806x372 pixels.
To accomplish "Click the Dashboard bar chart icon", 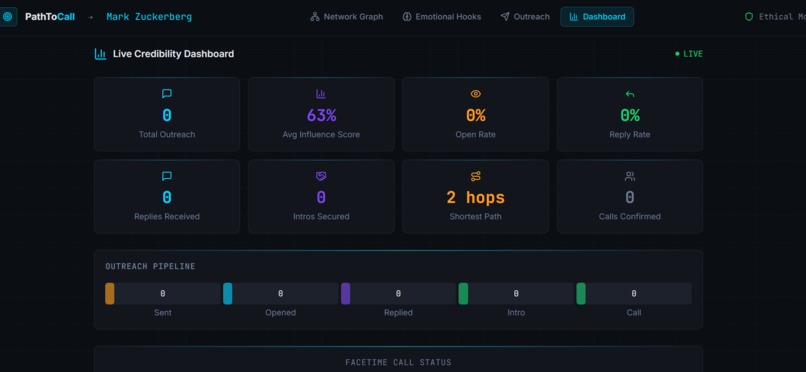I will pos(574,17).
